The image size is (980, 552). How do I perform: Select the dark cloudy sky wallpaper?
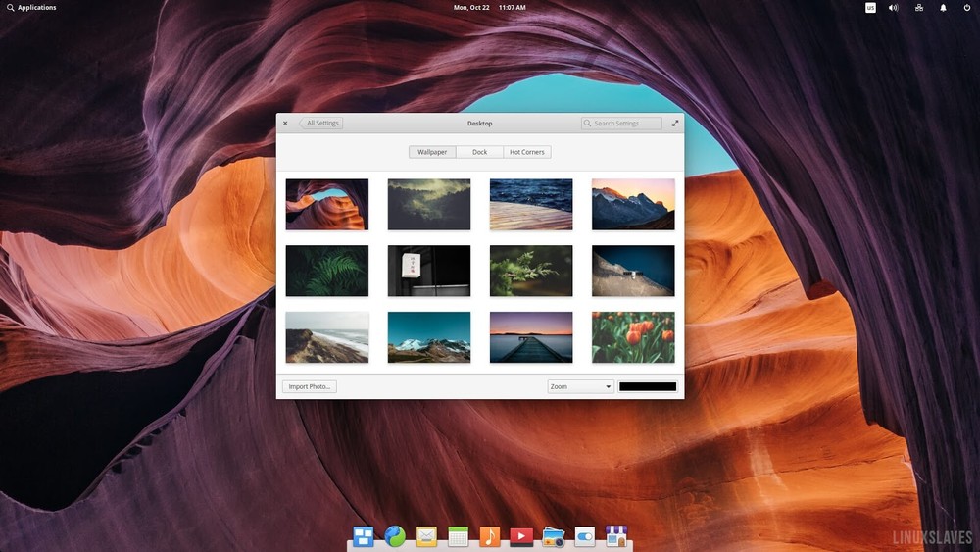[429, 204]
